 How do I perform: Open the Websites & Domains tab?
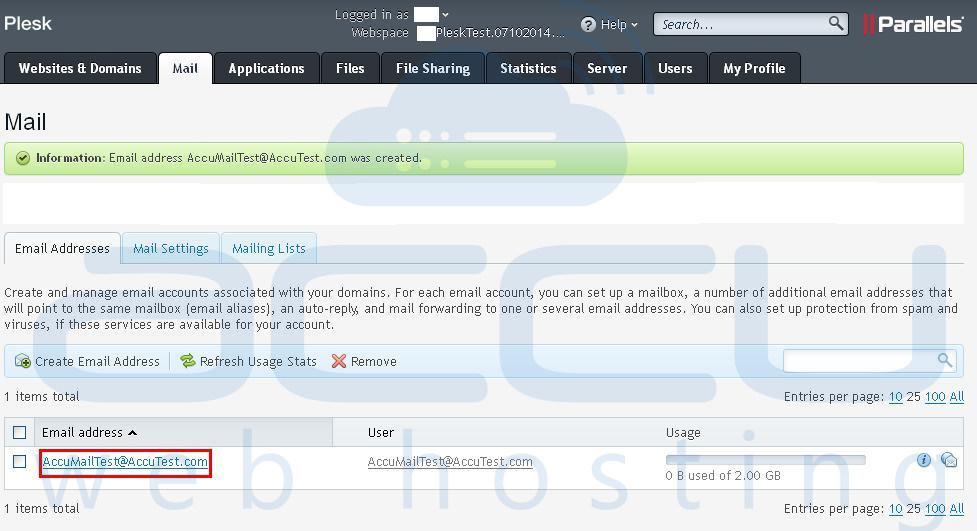[x=80, y=68]
